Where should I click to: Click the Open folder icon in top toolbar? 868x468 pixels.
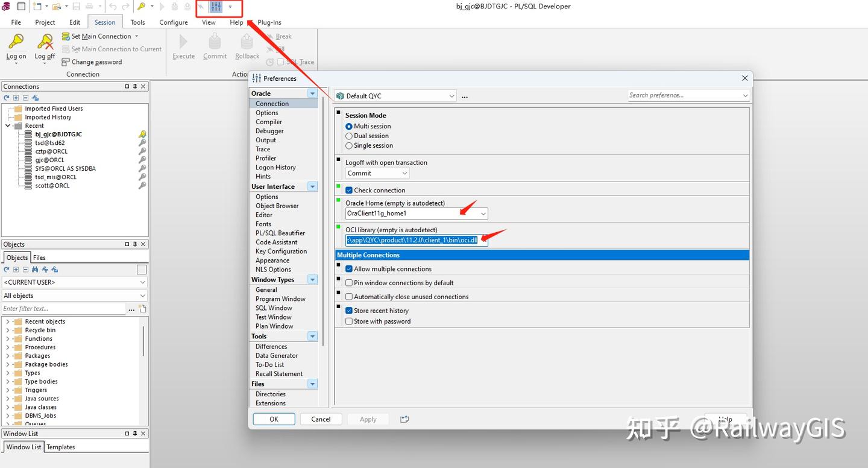point(56,7)
